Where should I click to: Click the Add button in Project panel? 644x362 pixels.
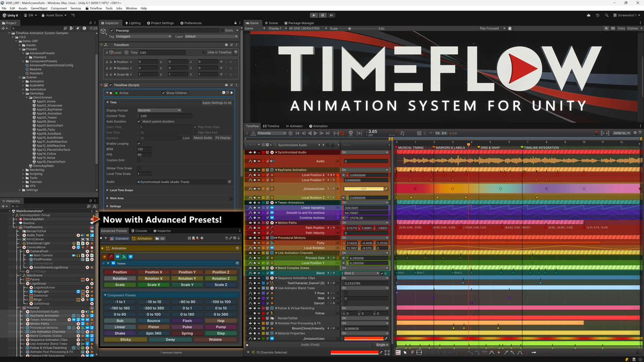click(6, 28)
